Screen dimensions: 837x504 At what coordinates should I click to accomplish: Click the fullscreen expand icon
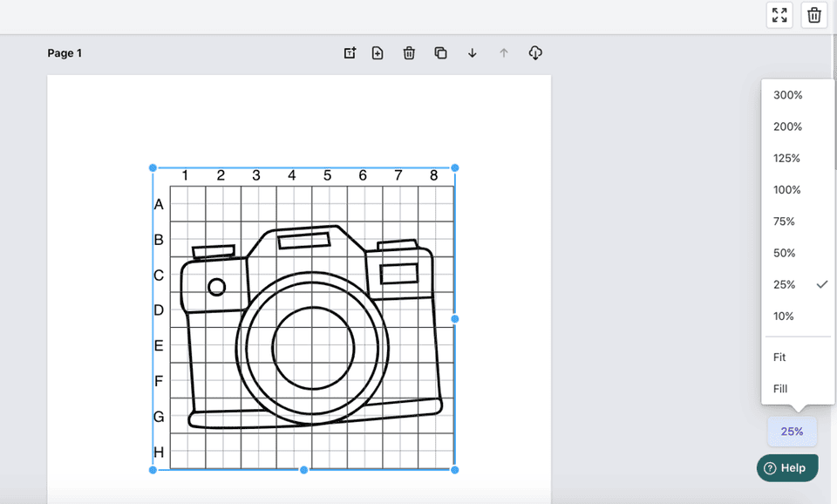(779, 15)
